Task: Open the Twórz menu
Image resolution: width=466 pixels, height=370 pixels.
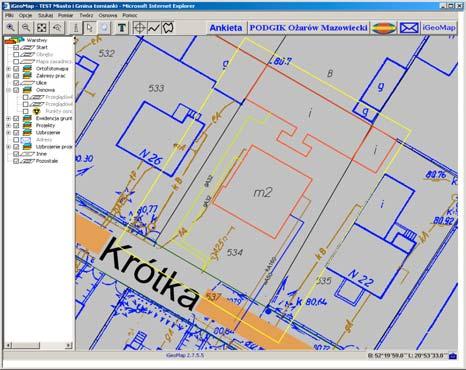Action: tap(86, 15)
